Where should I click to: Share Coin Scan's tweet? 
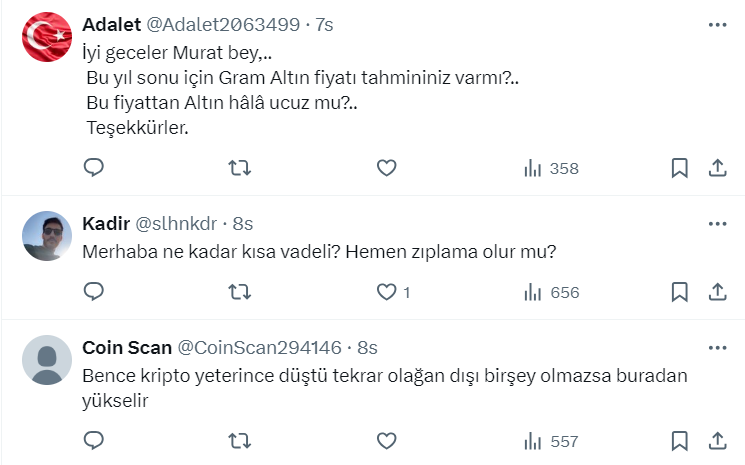[717, 440]
